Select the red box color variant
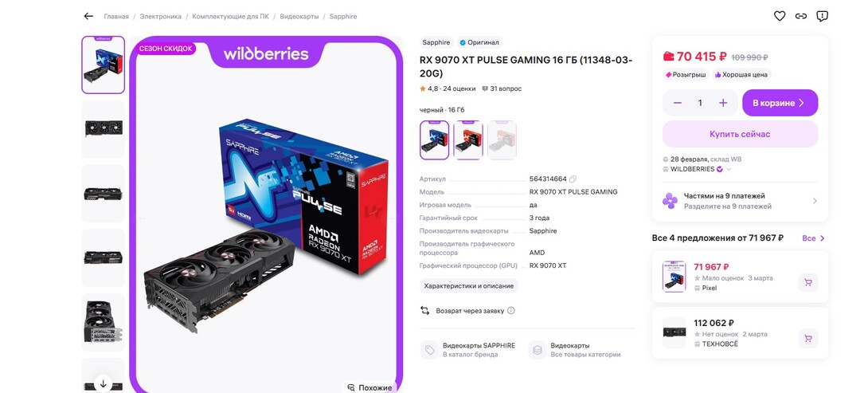This screenshot has height=393, width=868. [x=468, y=140]
